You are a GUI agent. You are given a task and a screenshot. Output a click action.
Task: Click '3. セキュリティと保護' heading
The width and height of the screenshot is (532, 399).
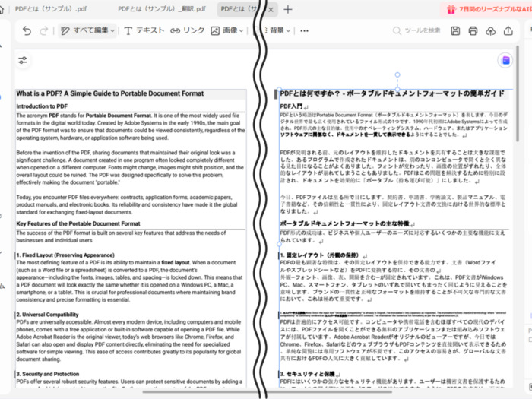307,374
